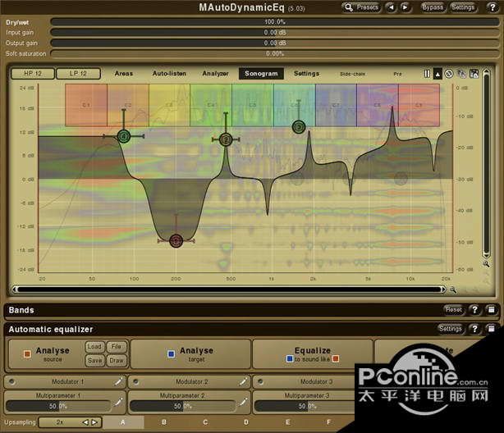The height and width of the screenshot is (433, 504).
Task: Collapse the Automatic equalizer panel
Action: tap(491, 329)
